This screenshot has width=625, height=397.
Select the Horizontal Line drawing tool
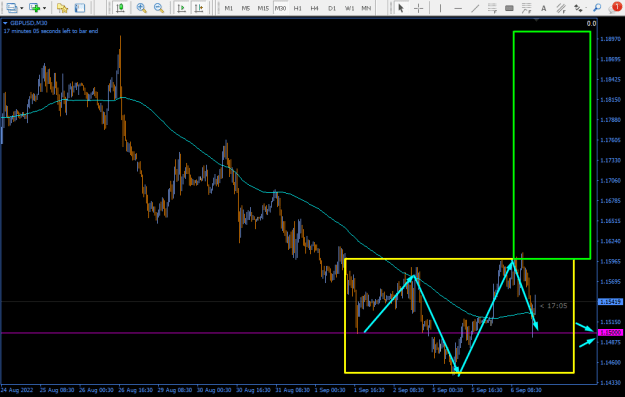click(458, 8)
